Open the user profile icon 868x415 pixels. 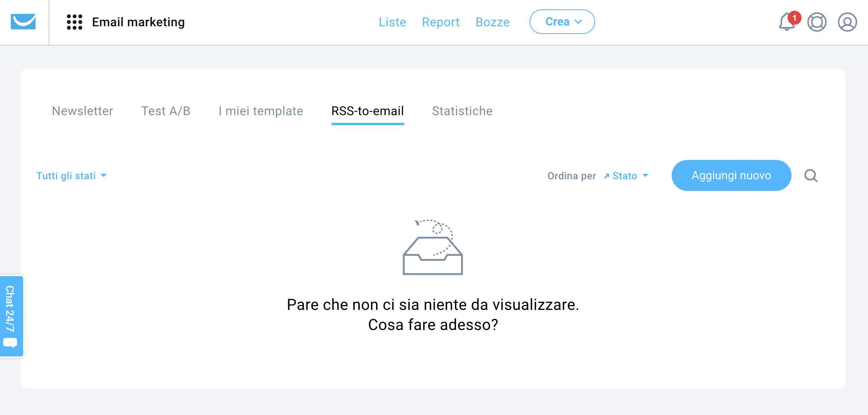(847, 22)
